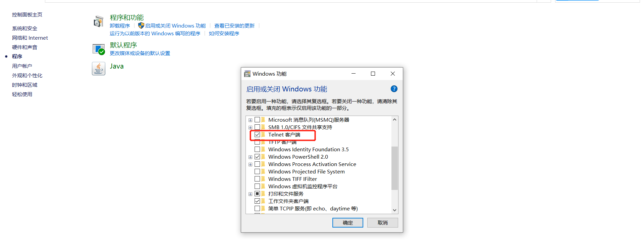
Task: Click the Windows 功能 title bar icon
Action: pos(248,74)
